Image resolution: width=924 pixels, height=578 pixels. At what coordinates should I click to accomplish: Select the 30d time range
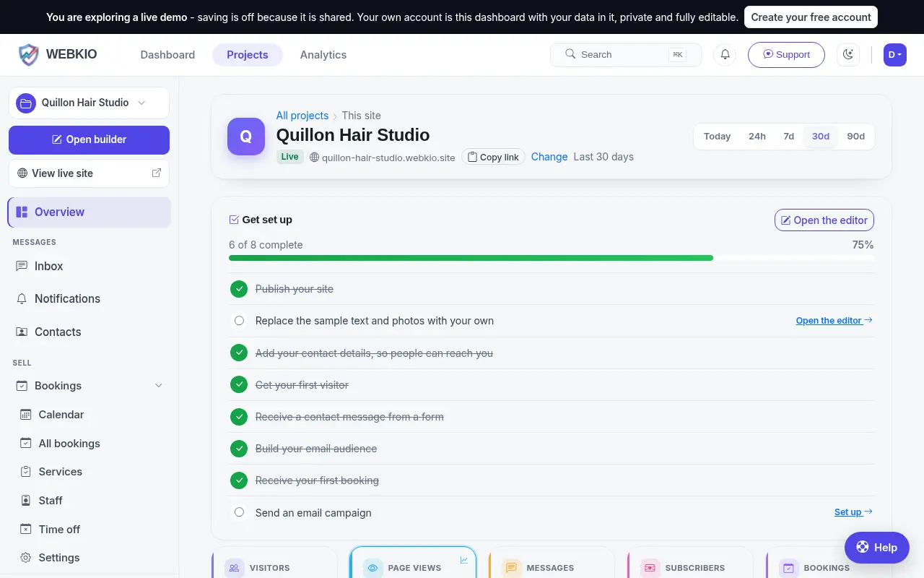[821, 137]
